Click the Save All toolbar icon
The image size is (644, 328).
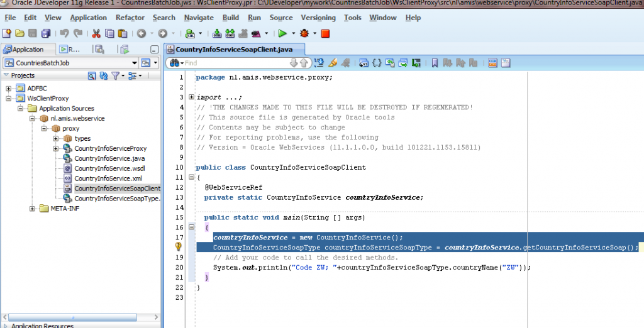point(46,33)
